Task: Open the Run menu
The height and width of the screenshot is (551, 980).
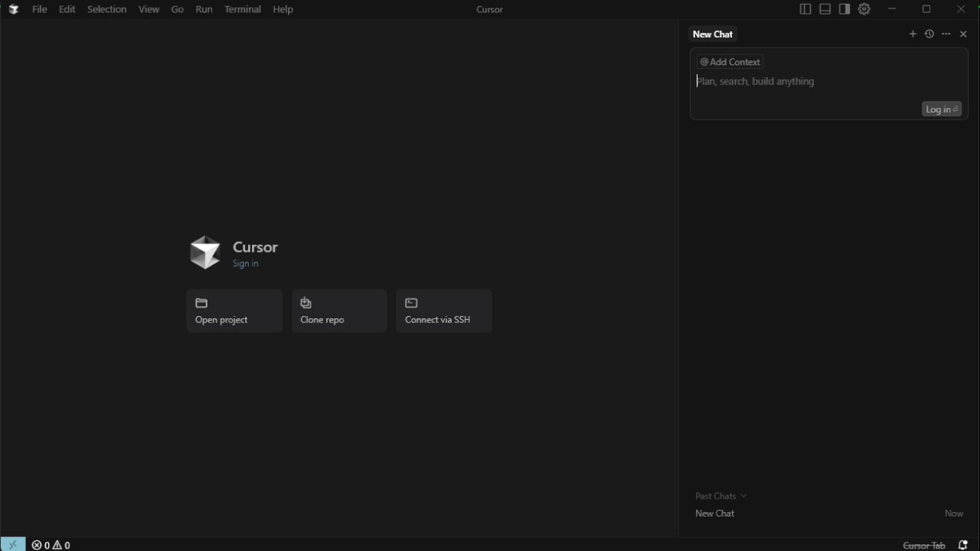Action: (x=204, y=9)
